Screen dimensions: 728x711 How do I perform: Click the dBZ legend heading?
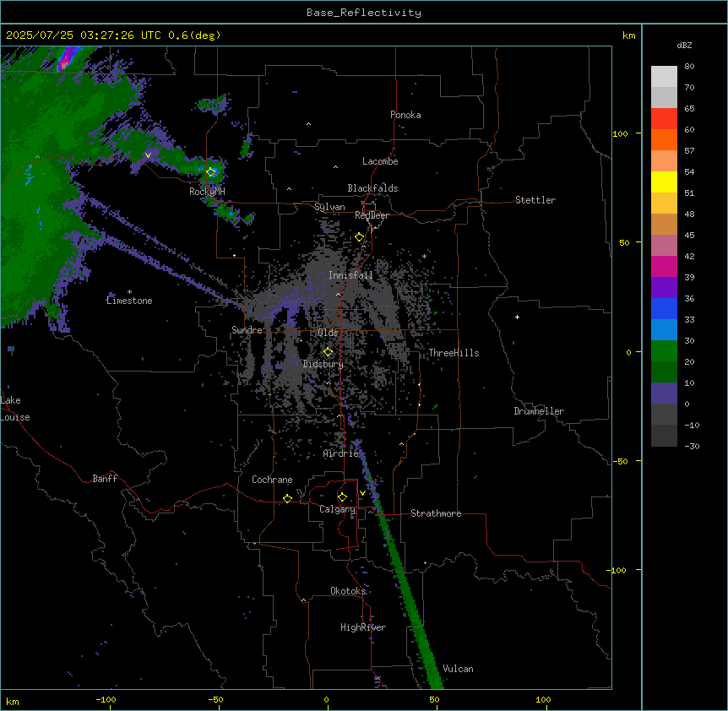point(684,45)
